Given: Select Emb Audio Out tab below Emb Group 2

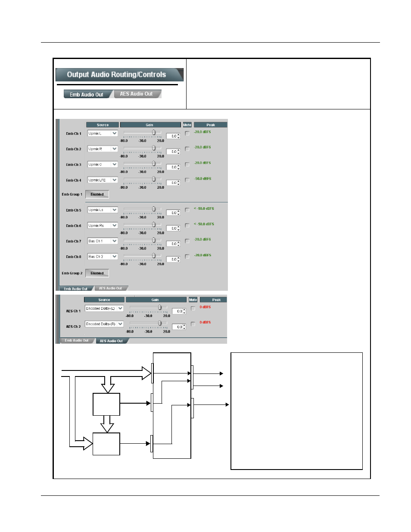Looking at the screenshot, I should coord(75,289).
